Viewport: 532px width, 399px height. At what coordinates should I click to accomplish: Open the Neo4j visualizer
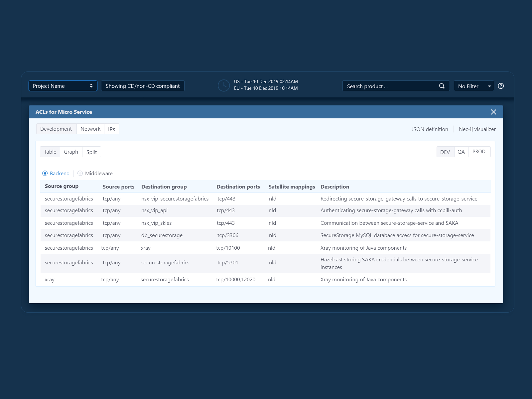click(477, 129)
